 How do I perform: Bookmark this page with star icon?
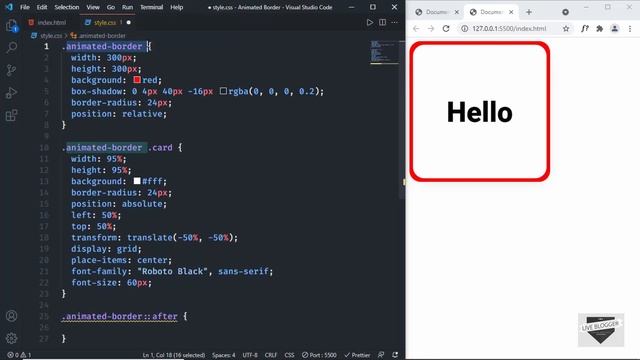pos(566,29)
